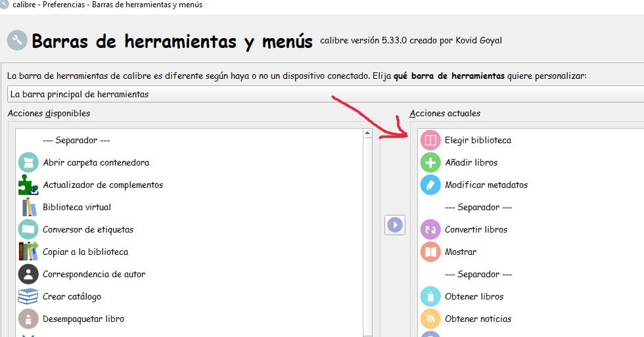
Task: Select the second Separador below Mostrar
Action: pos(478,274)
